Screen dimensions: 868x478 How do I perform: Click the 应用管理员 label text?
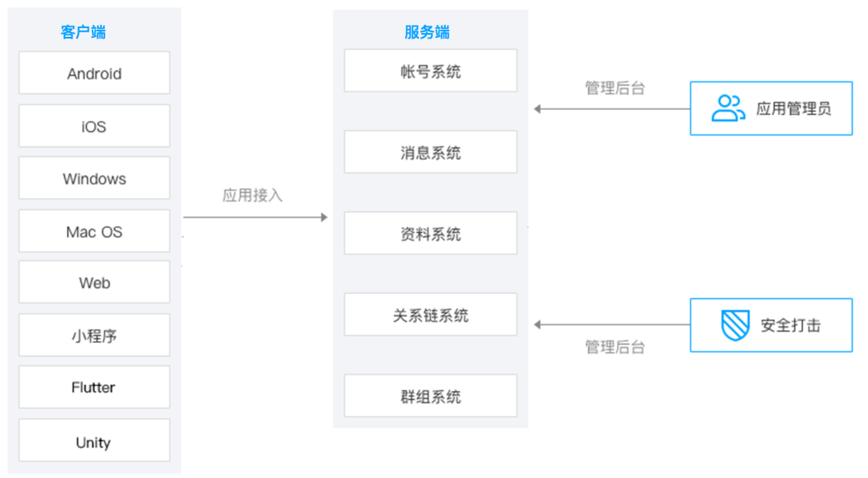[792, 108]
